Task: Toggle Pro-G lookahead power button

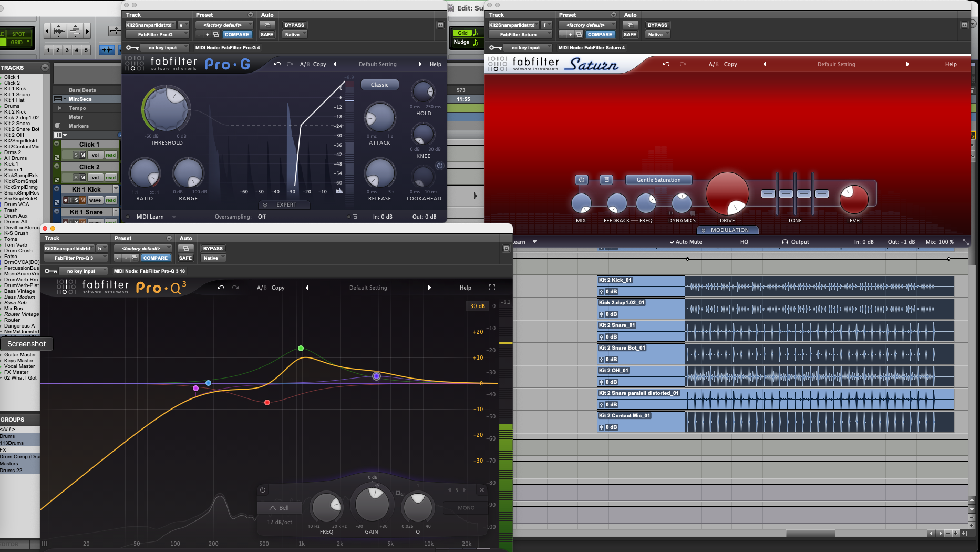Action: click(x=440, y=166)
